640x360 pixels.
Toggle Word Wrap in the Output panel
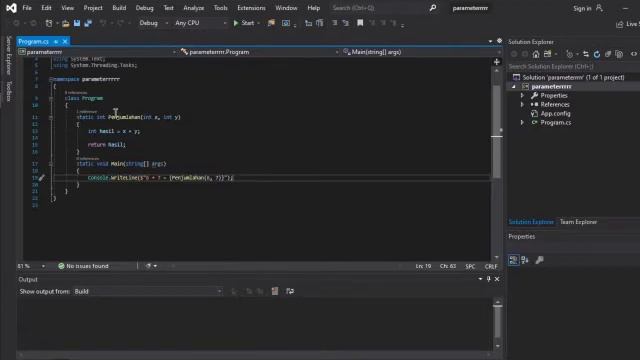[290, 291]
